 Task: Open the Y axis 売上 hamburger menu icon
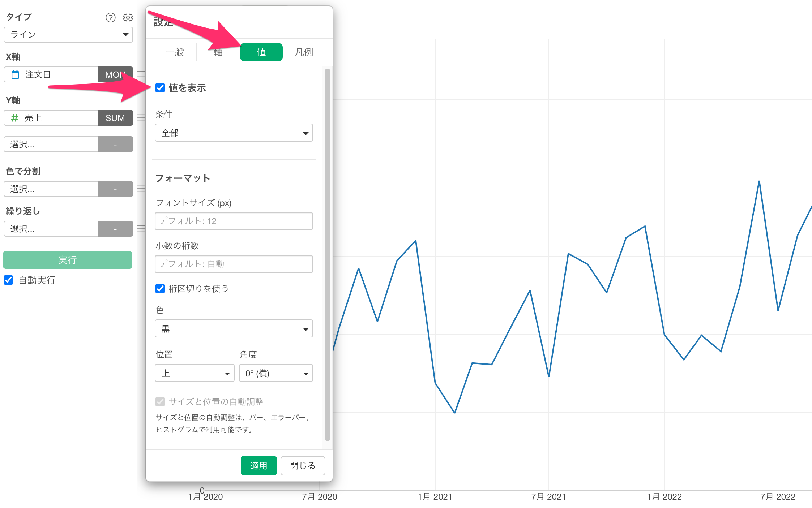(x=141, y=117)
